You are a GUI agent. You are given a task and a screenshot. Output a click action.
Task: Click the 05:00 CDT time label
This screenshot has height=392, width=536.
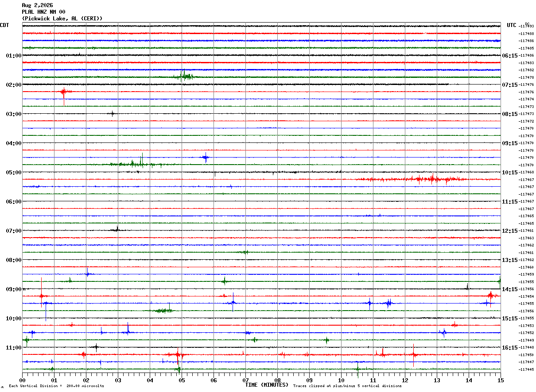(x=14, y=173)
